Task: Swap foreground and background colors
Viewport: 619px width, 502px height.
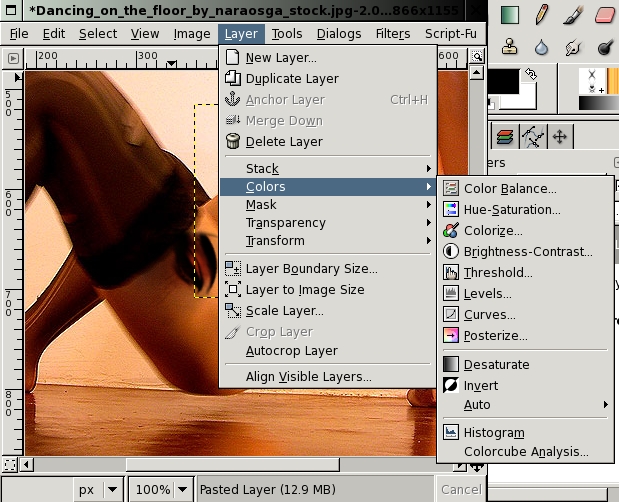Action: click(531, 74)
